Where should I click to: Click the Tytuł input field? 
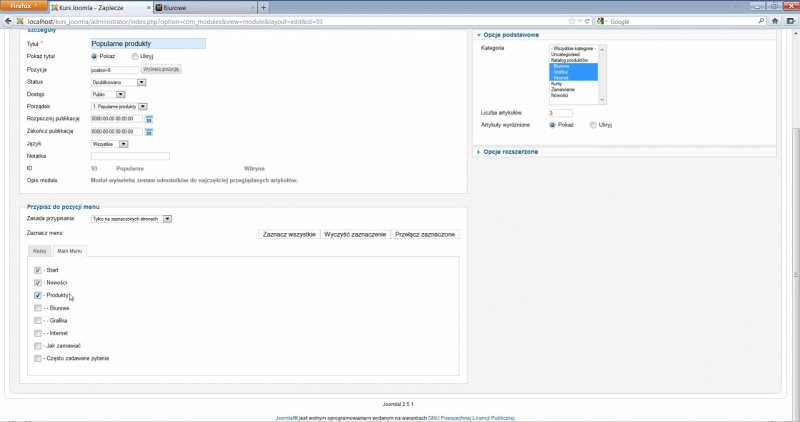click(x=147, y=44)
